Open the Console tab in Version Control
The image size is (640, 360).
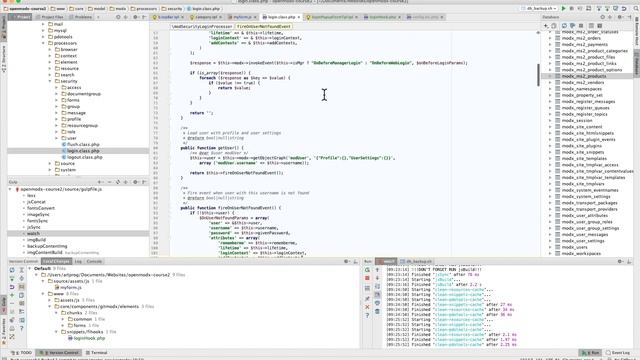[94, 261]
